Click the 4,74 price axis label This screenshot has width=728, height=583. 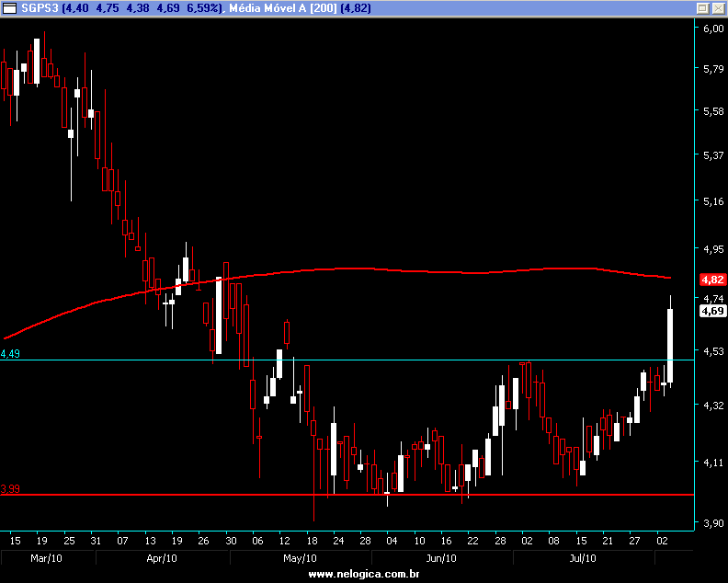pos(713,298)
